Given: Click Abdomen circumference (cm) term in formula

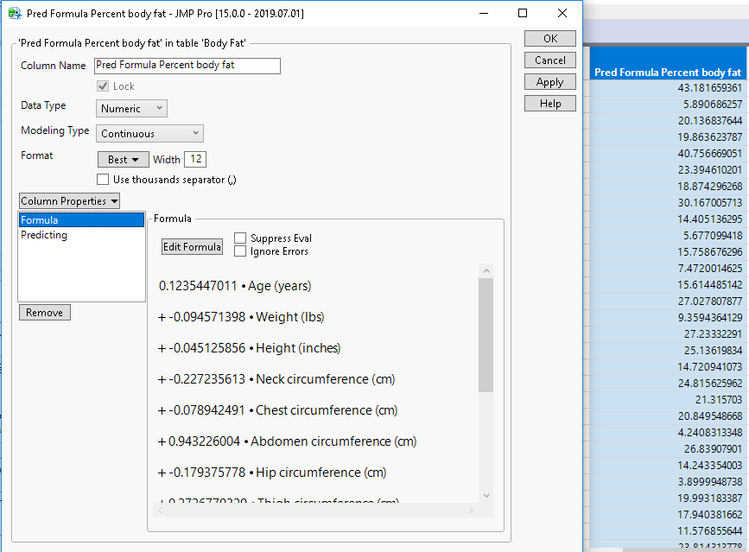Looking at the screenshot, I should [333, 441].
